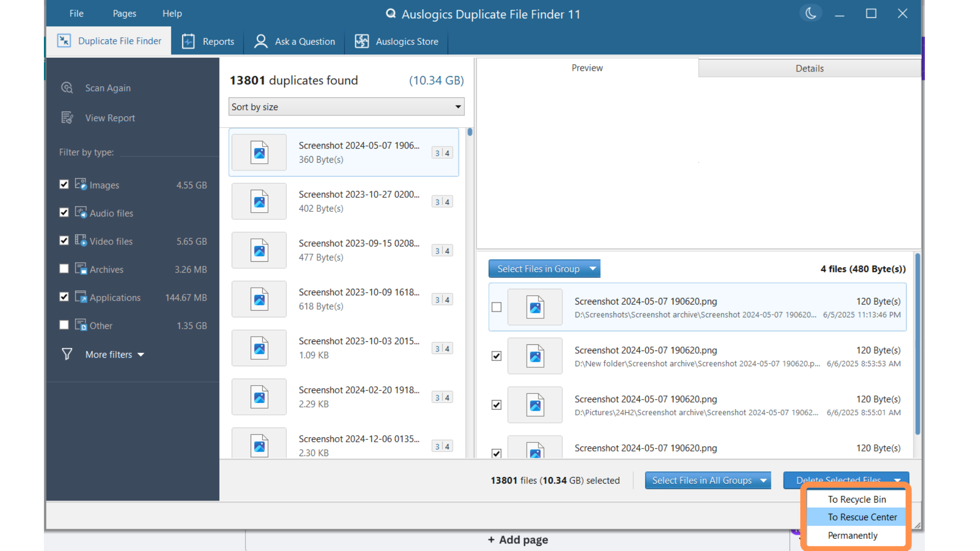Select Screenshot 2023-10-27 0200 group thumbnail
The image size is (980, 551).
259,202
